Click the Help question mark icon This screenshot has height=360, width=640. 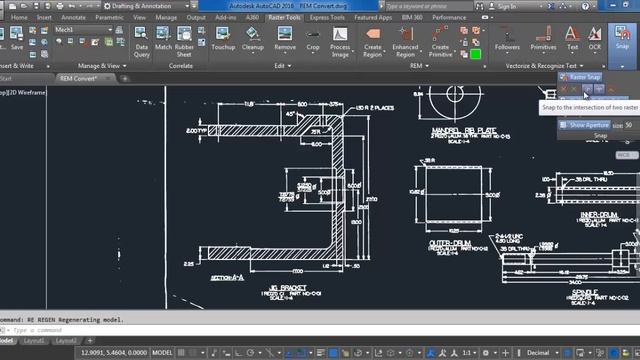coord(585,6)
